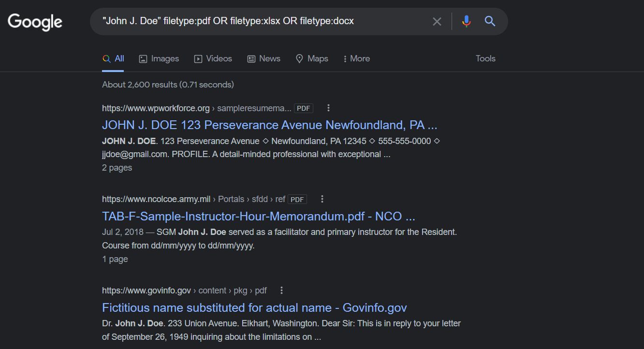Open the Tools filter options
644x349 pixels.
click(485, 58)
